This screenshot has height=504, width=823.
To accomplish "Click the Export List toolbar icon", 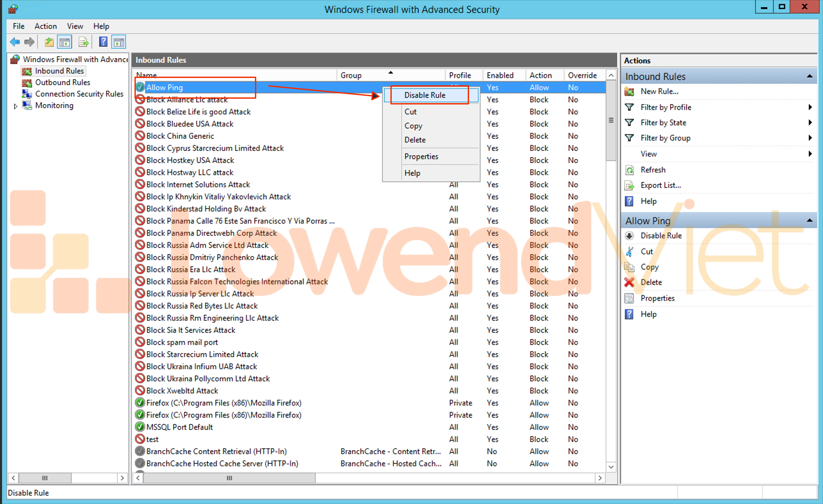I will click(83, 42).
